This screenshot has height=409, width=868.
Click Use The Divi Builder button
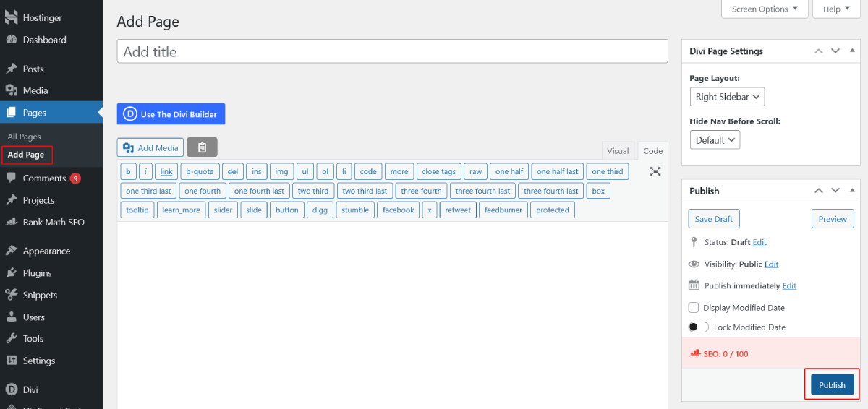(171, 114)
